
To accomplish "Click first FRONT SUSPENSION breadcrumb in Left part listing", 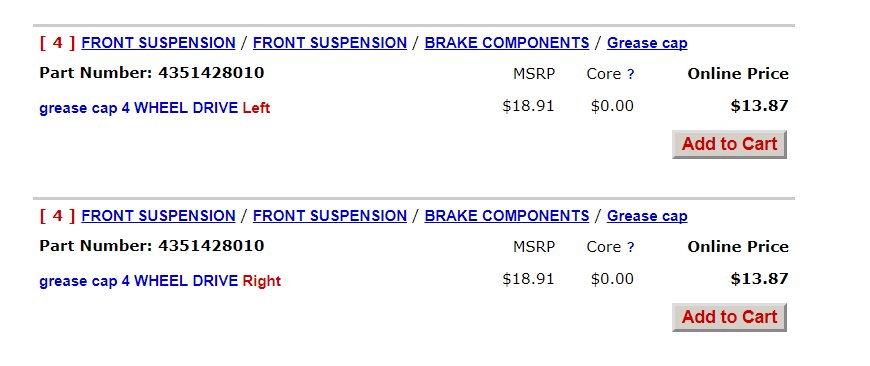I will pyautogui.click(x=158, y=43).
